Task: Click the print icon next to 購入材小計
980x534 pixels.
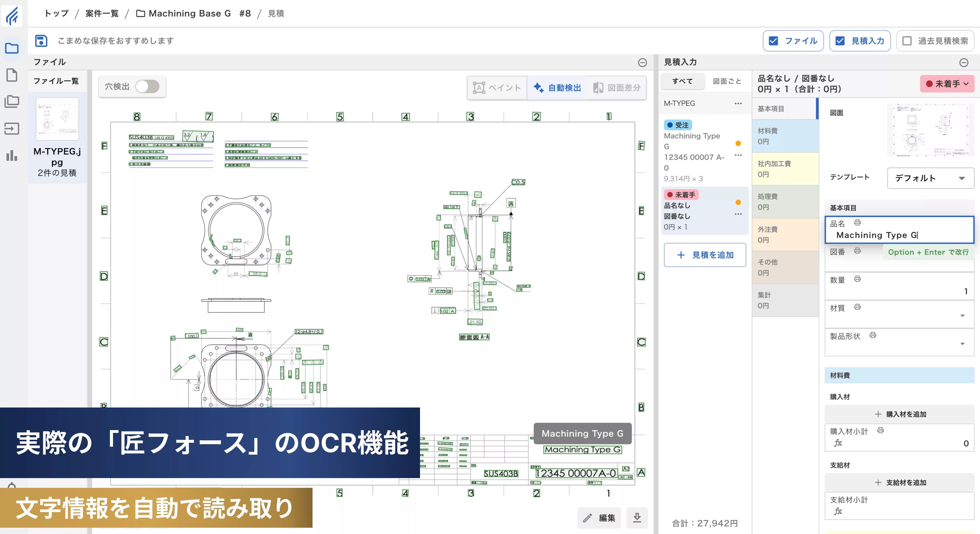Action: point(880,430)
